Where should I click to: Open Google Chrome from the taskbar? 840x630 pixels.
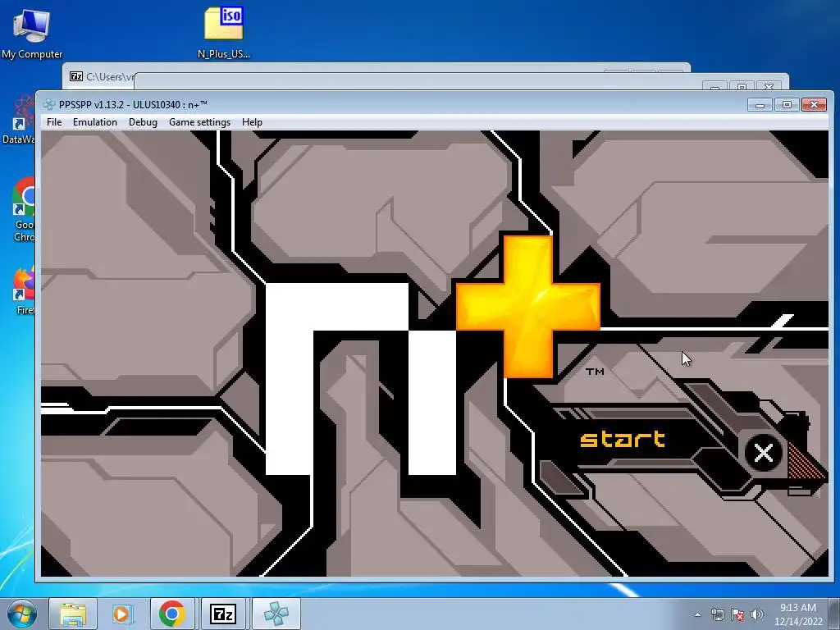pyautogui.click(x=172, y=614)
